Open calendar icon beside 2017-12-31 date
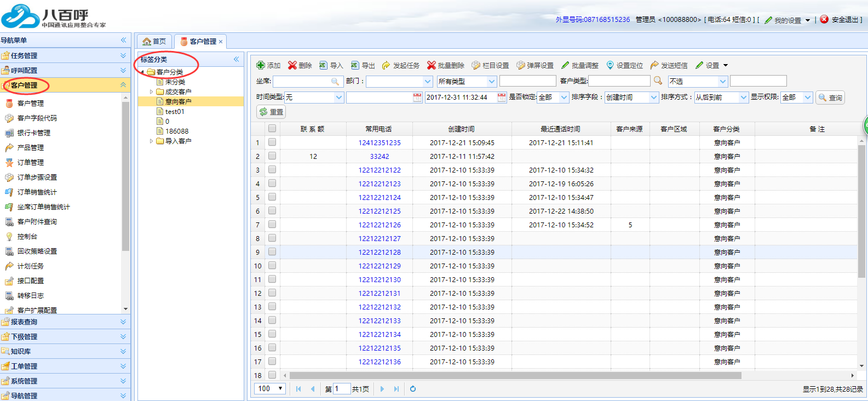The height and width of the screenshot is (401, 868). 502,97
